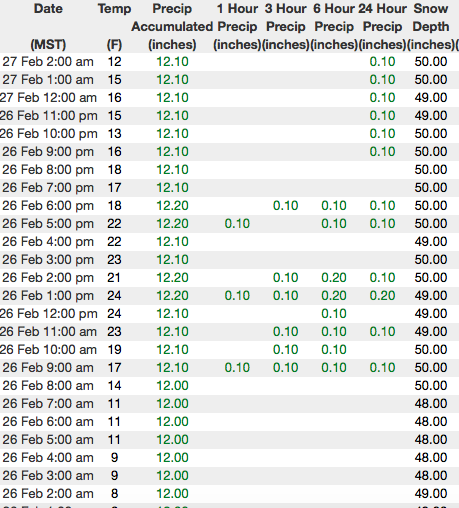Image resolution: width=459 pixels, height=508 pixels.
Task: Click the 1 Hour Precip column header
Action: tap(237, 26)
